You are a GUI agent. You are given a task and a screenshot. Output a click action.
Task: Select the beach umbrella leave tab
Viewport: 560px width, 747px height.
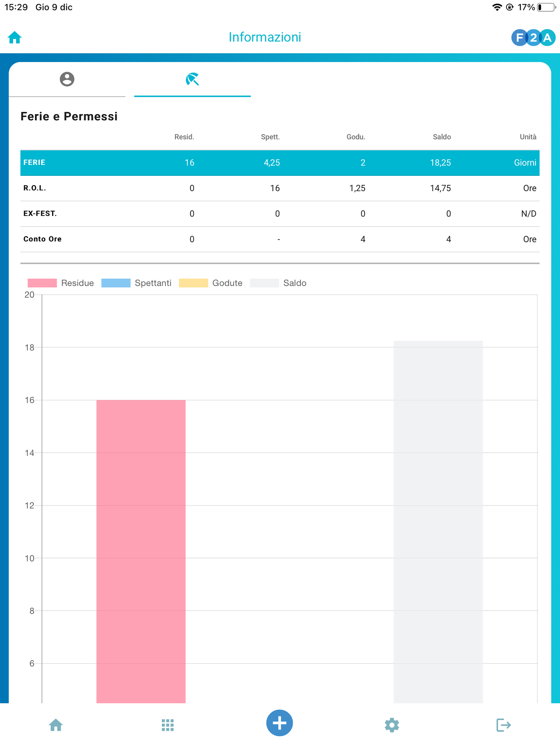pos(192,79)
